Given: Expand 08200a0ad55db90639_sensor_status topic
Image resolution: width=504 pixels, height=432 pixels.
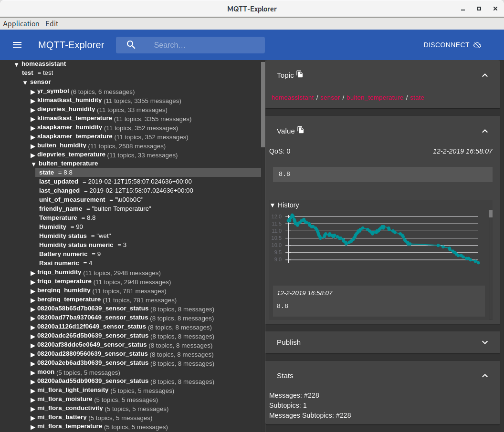Looking at the screenshot, I should pyautogui.click(x=33, y=381).
